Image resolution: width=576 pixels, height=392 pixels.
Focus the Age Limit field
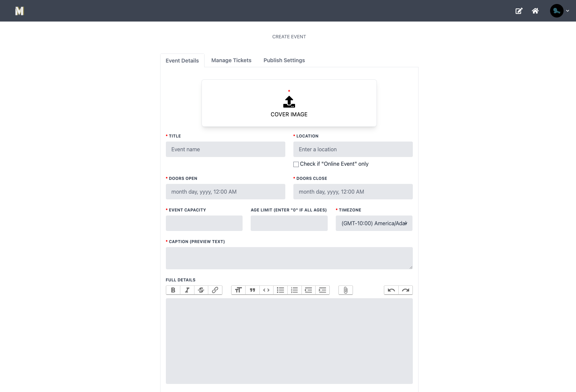point(289,223)
